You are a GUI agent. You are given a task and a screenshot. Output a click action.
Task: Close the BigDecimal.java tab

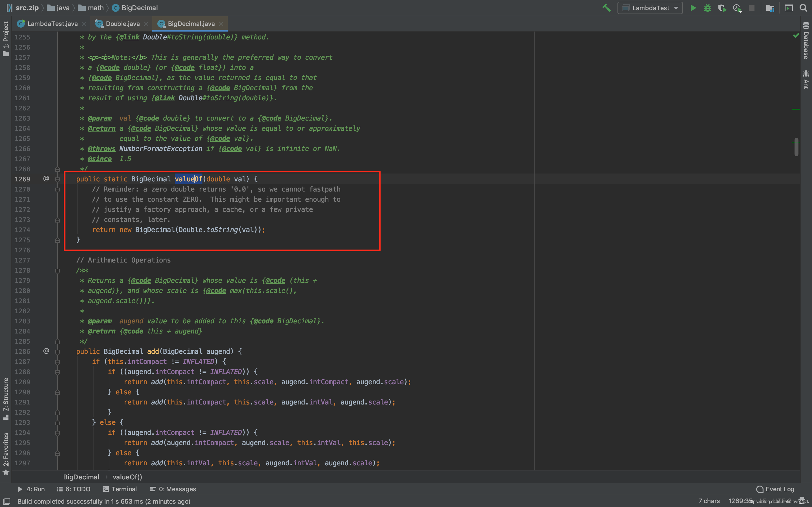(221, 24)
